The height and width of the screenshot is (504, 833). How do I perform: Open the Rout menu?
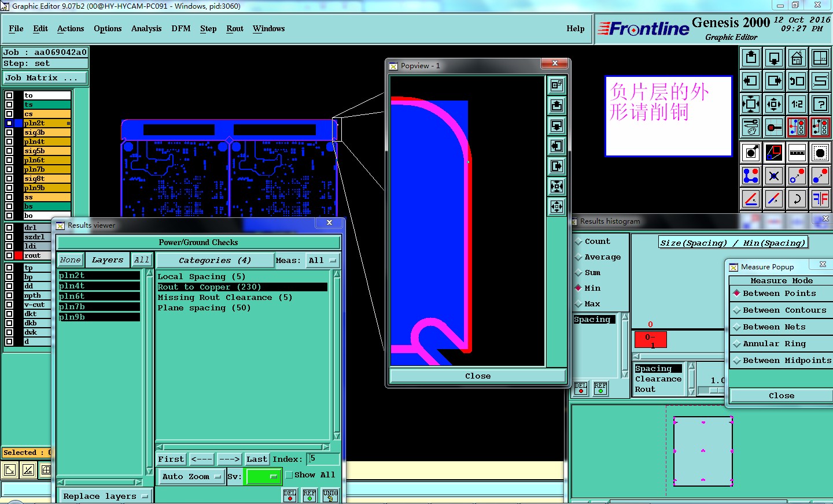tap(235, 28)
